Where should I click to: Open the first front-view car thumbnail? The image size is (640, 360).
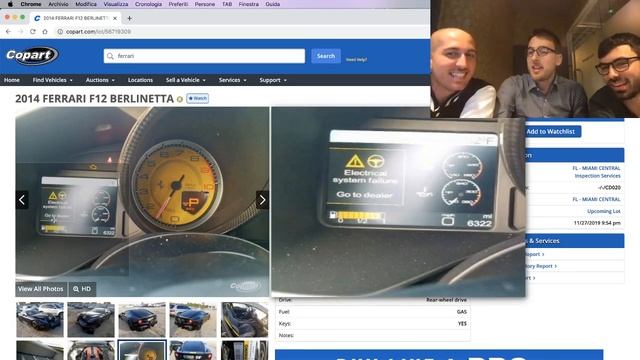(x=40, y=320)
